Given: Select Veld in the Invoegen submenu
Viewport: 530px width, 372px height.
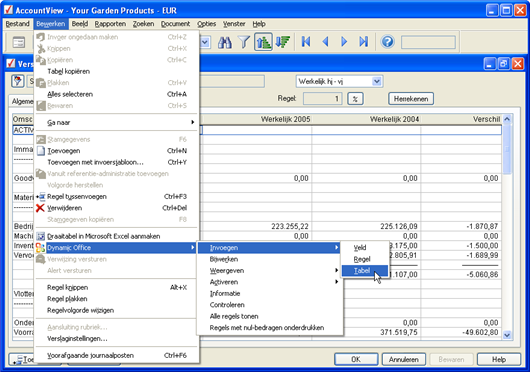Looking at the screenshot, I should [365, 248].
